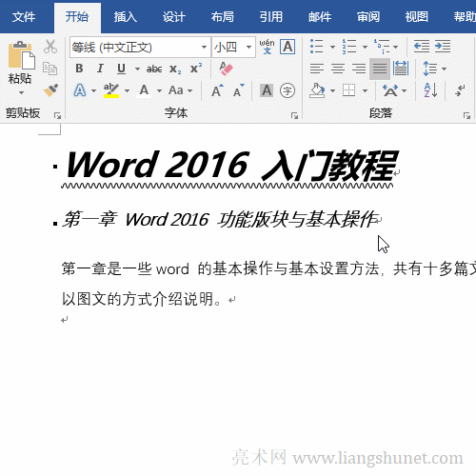The image size is (476, 476).
Task: Open font color dropdown arrow
Action: pos(159,90)
